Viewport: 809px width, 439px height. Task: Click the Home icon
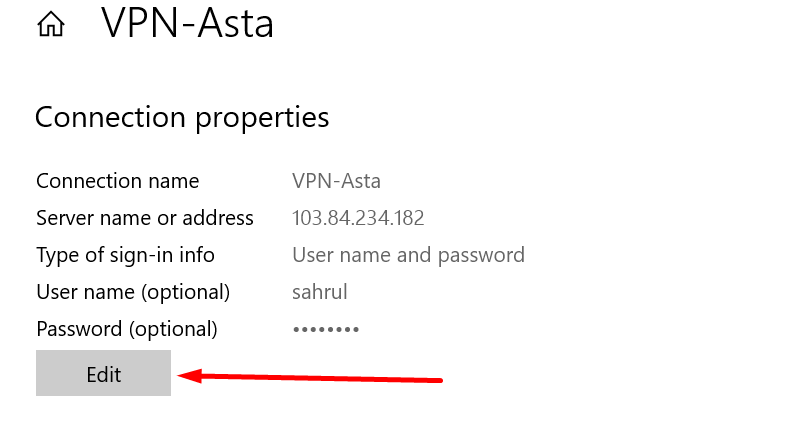click(50, 25)
